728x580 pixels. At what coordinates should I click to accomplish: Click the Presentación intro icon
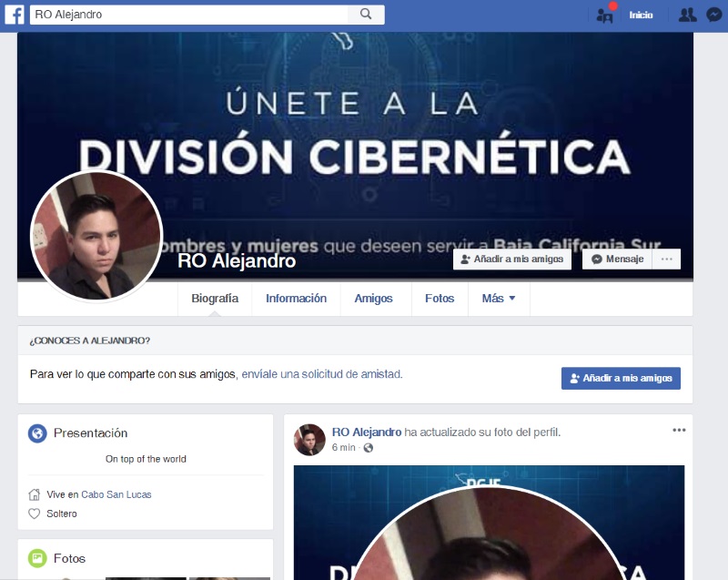coord(37,433)
